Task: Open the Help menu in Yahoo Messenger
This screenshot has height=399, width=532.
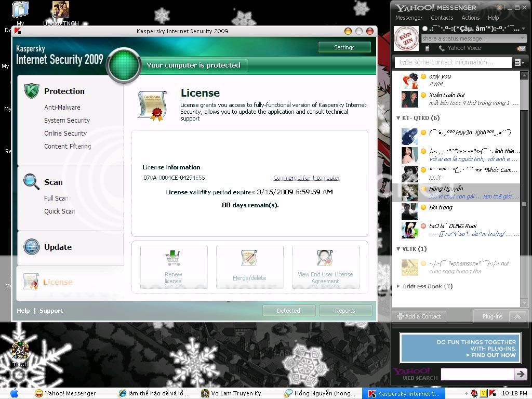Action: 493,18
